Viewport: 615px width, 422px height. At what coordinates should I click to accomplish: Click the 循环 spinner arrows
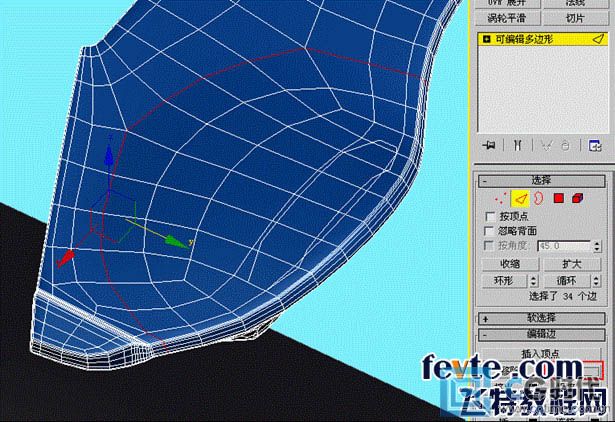click(x=596, y=281)
